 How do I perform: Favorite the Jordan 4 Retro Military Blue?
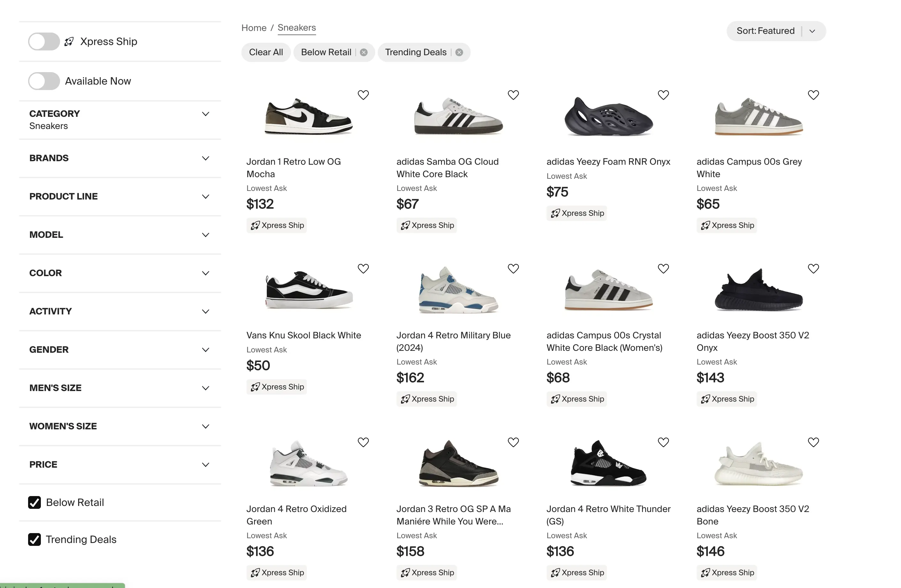coord(513,268)
